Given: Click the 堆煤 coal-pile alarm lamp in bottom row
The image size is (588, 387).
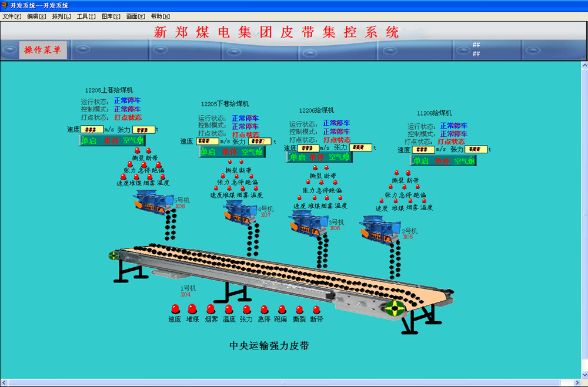Looking at the screenshot, I should point(192,309).
